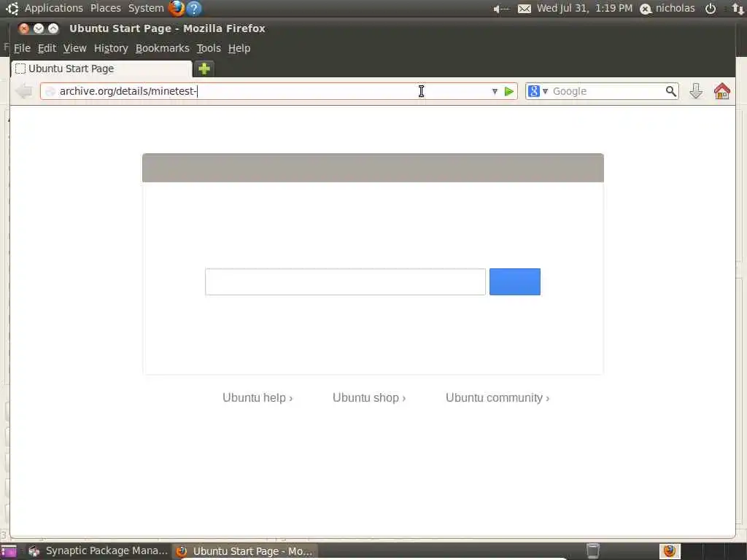
Task: Click the power shutdown icon
Action: (x=711, y=9)
